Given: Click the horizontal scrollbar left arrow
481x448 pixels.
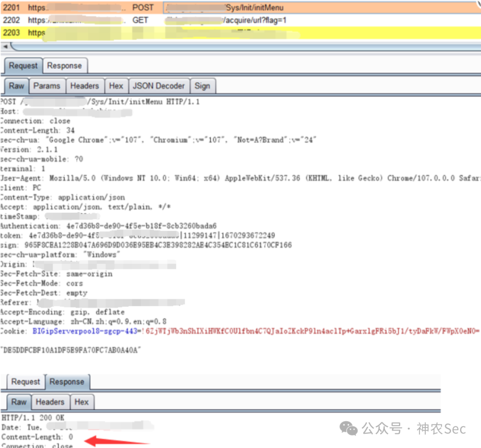Looking at the screenshot, I should tap(5, 47).
